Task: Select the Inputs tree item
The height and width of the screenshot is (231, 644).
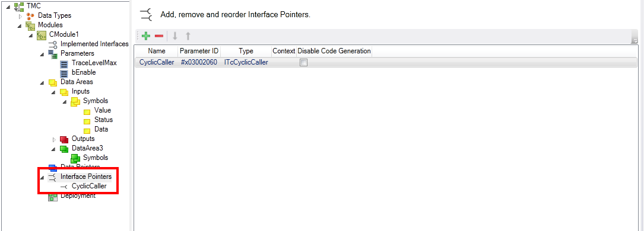Action: click(x=81, y=91)
